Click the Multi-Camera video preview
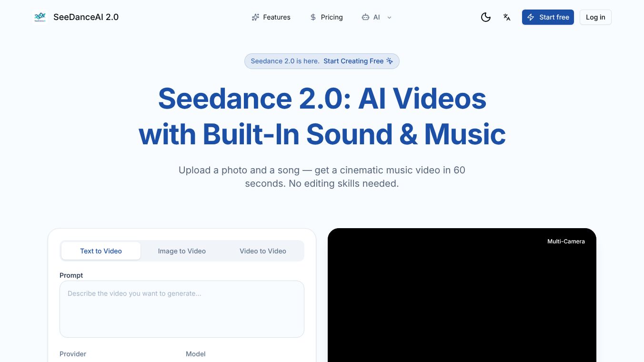The width and height of the screenshot is (644, 362). pyautogui.click(x=462, y=295)
